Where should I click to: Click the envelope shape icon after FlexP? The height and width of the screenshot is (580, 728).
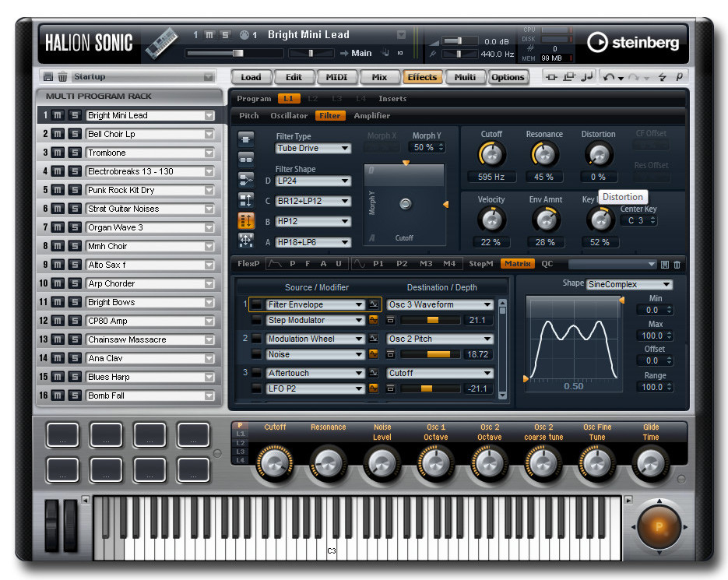tap(275, 264)
